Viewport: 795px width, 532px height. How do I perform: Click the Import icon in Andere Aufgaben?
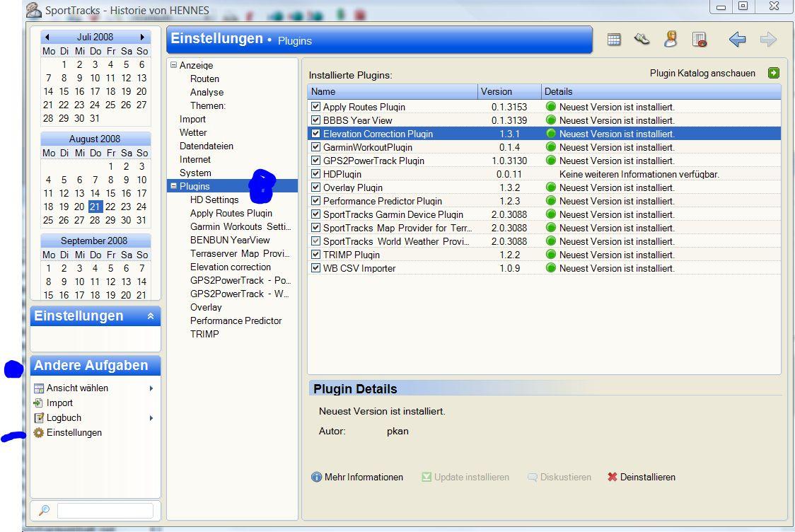[x=38, y=403]
